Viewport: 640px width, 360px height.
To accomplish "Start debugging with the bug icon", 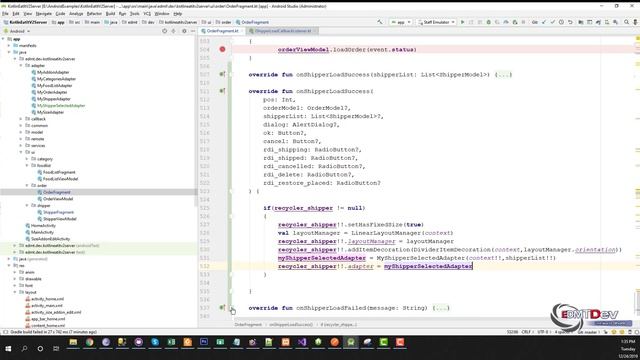I will pos(488,22).
